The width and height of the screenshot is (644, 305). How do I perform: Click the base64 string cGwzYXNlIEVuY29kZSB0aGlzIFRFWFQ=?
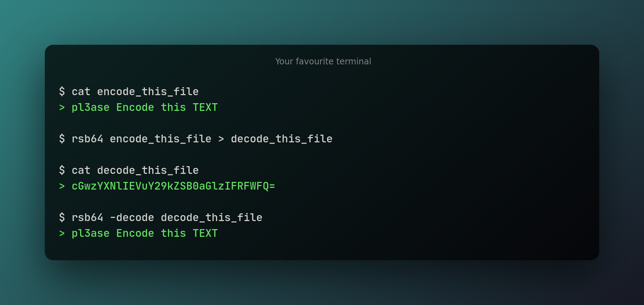(173, 186)
